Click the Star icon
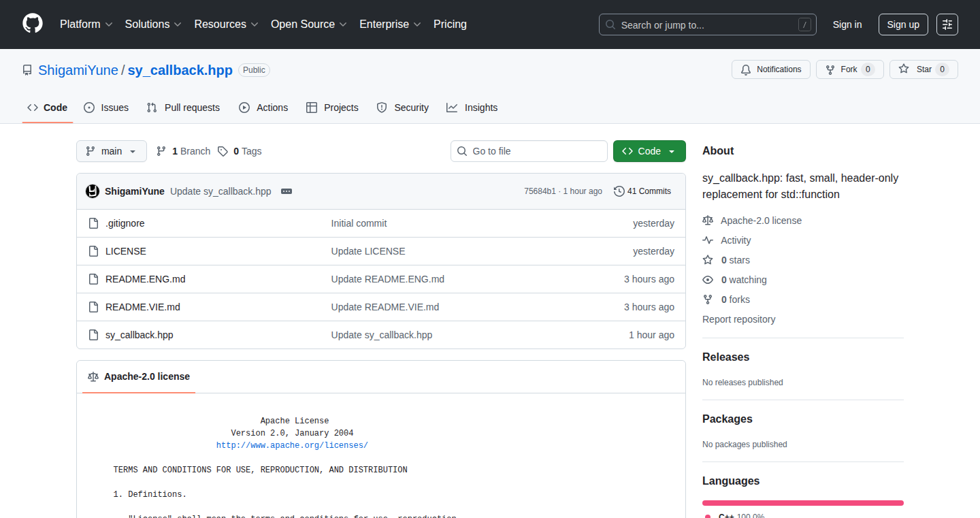 point(904,69)
